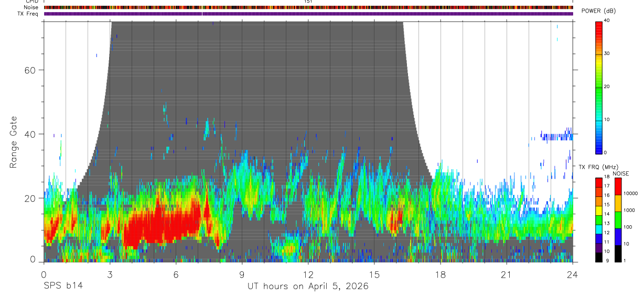This screenshot has height=297, width=644.
Task: Click the 40 tick on POWER colorbar
Action: (x=606, y=20)
